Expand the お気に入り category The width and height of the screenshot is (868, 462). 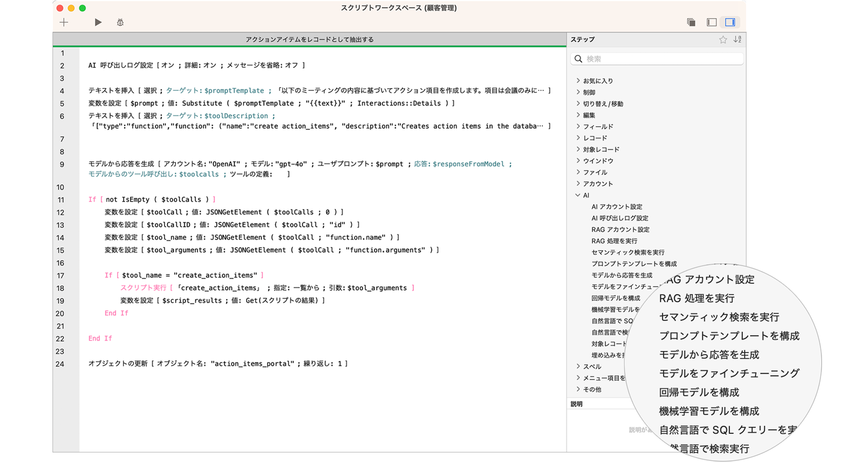pos(578,81)
